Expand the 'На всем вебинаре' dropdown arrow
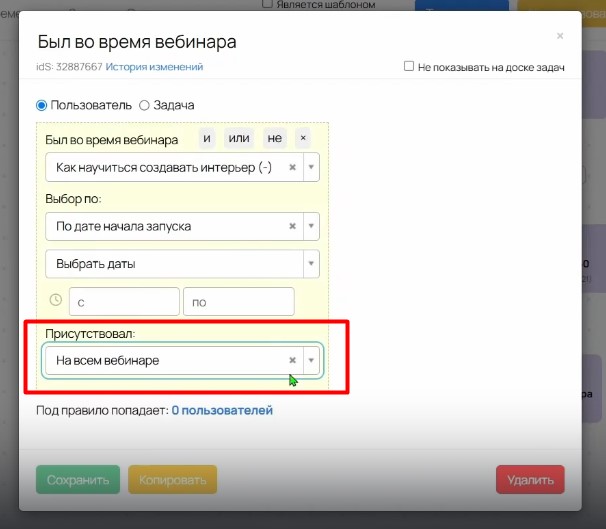The width and height of the screenshot is (606, 529). click(310, 360)
